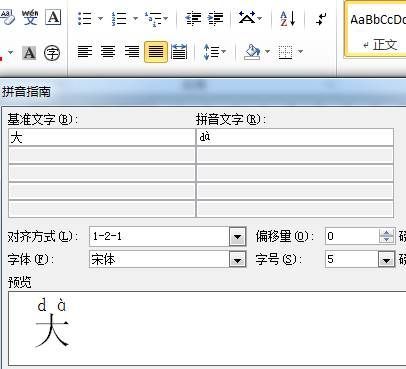Screen dimensions: 406x369
Task: Open the 字体 宋体 font dropdown
Action: tap(237, 259)
